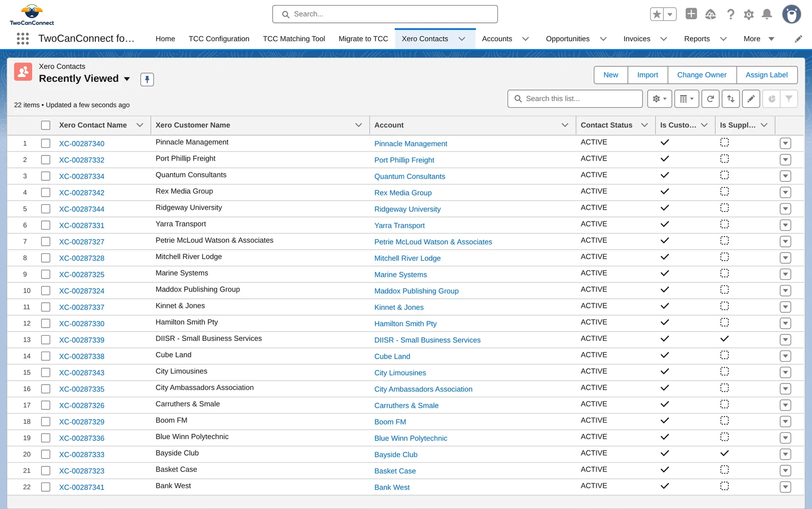
Task: Switch to the Opportunities tab
Action: click(x=567, y=39)
